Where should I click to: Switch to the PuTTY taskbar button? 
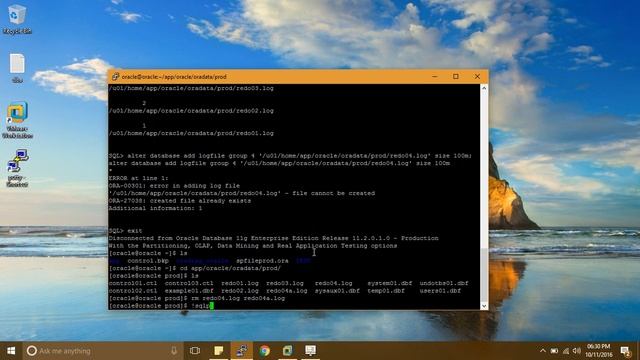pos(242,351)
